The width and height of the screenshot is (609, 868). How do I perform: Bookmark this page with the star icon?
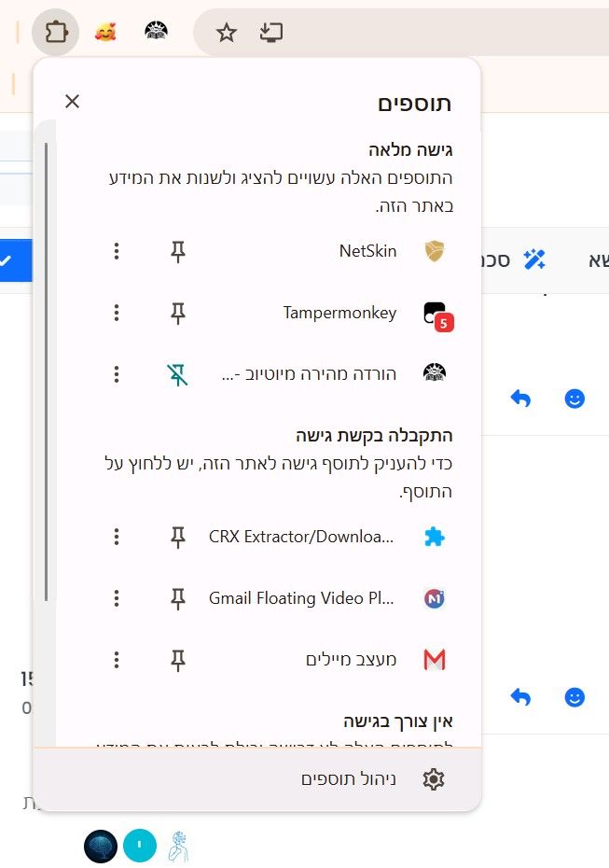pos(227,33)
